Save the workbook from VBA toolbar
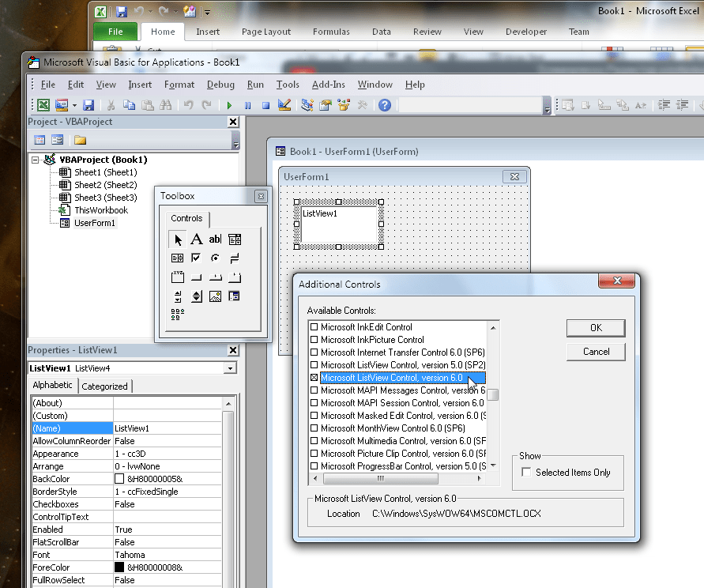This screenshot has height=588, width=704. pos(88,105)
